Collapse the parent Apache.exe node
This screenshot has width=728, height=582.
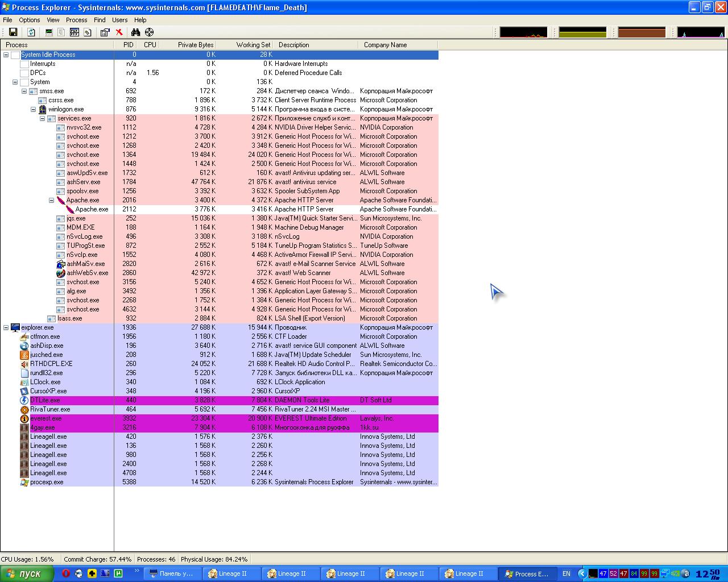click(52, 200)
